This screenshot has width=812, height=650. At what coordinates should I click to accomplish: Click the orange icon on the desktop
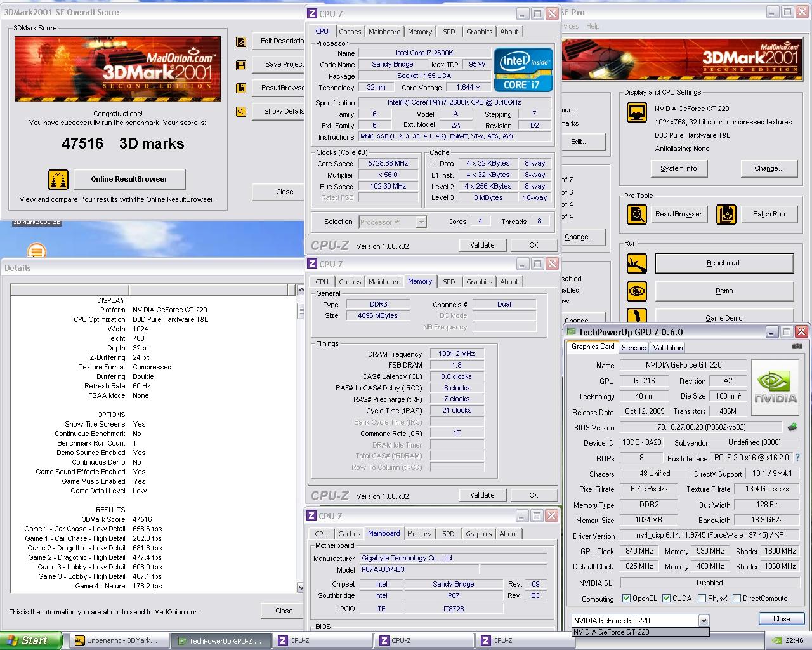tap(37, 251)
